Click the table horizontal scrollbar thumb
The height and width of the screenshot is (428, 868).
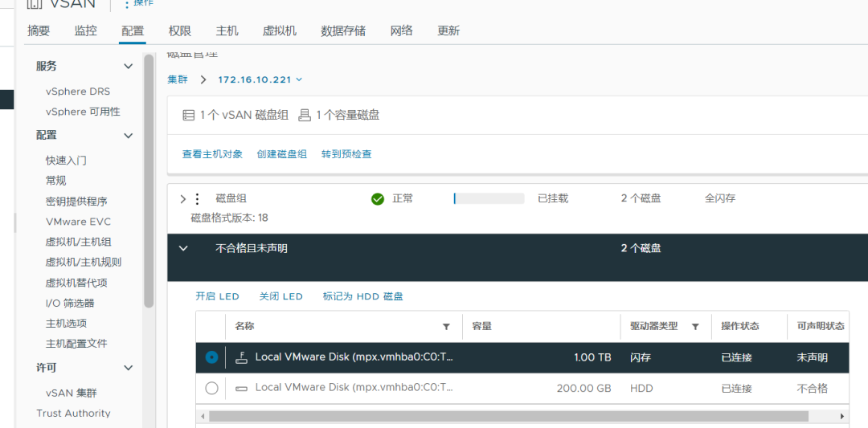click(x=509, y=416)
